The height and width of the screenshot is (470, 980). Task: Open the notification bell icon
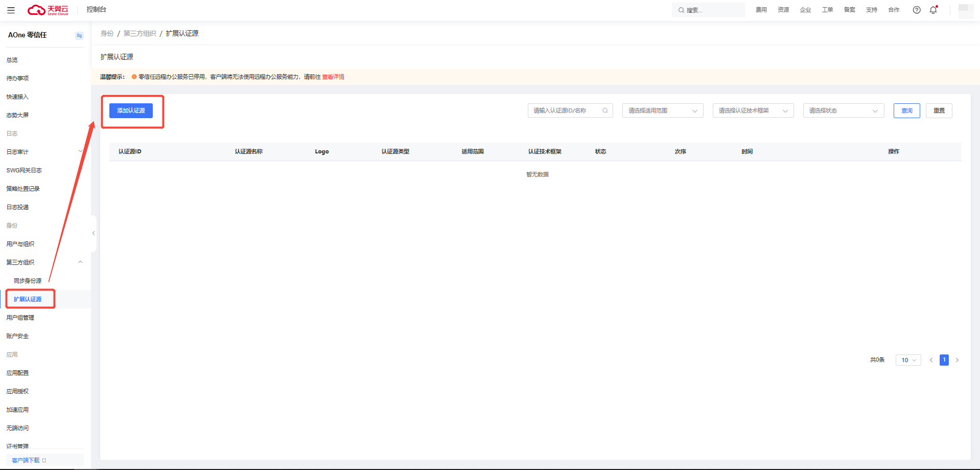pos(934,10)
